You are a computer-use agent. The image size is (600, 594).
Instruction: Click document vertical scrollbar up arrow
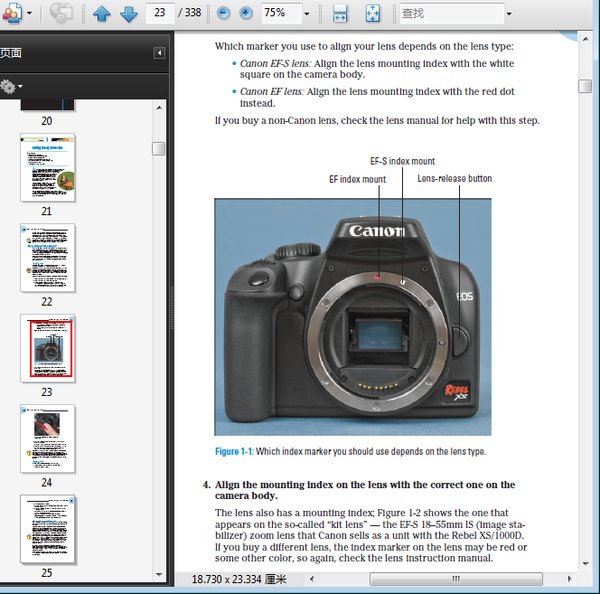[x=585, y=39]
